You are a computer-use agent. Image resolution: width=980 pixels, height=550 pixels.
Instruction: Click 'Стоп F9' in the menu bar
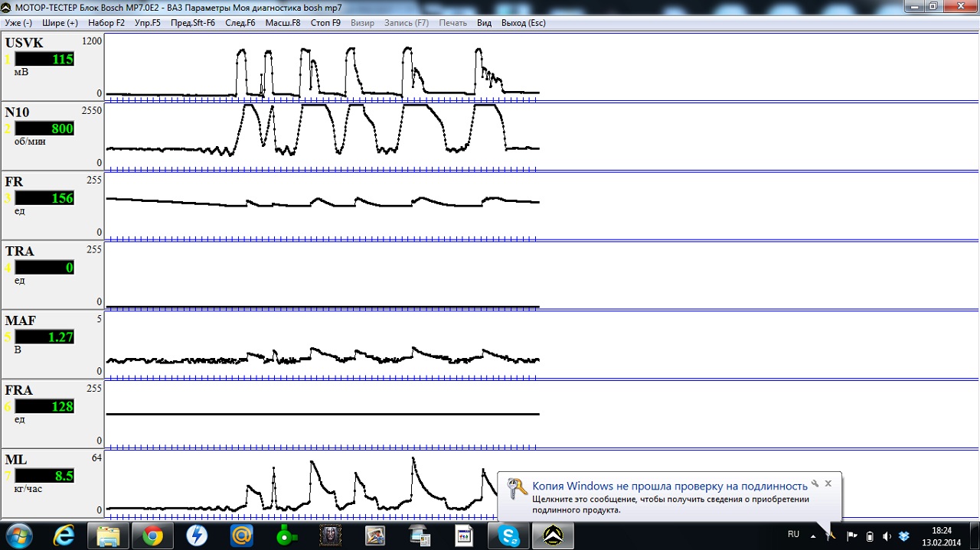[x=325, y=23]
